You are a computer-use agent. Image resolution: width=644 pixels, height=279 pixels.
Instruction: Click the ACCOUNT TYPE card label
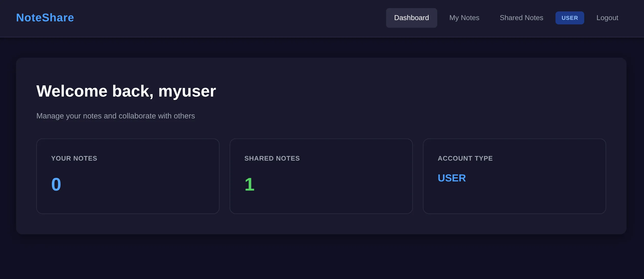pyautogui.click(x=465, y=158)
